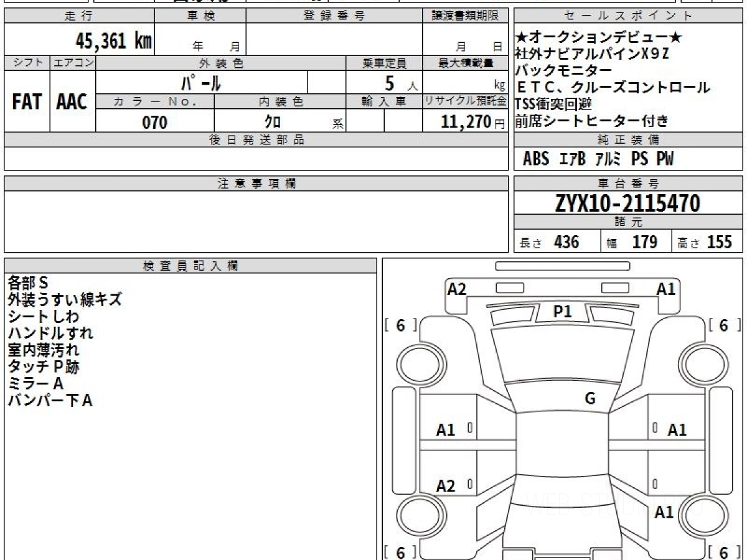The height and width of the screenshot is (560, 747).
Task: Click the 外装色 header
Action: (x=221, y=63)
